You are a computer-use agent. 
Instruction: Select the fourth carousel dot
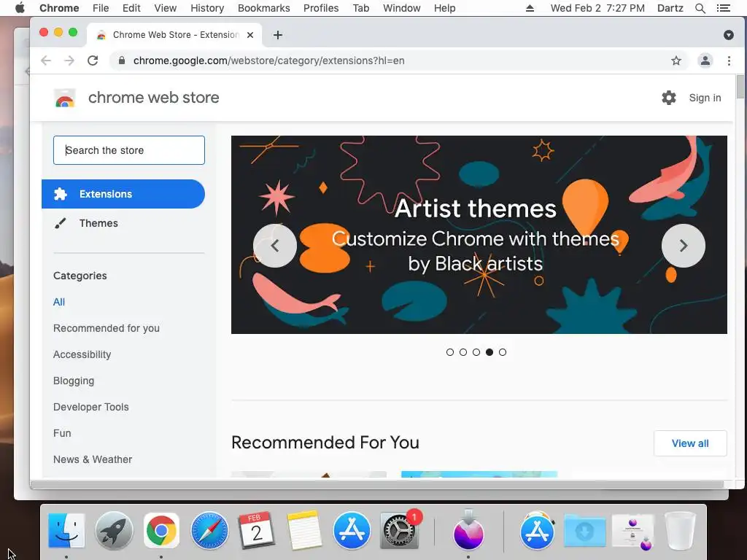489,352
